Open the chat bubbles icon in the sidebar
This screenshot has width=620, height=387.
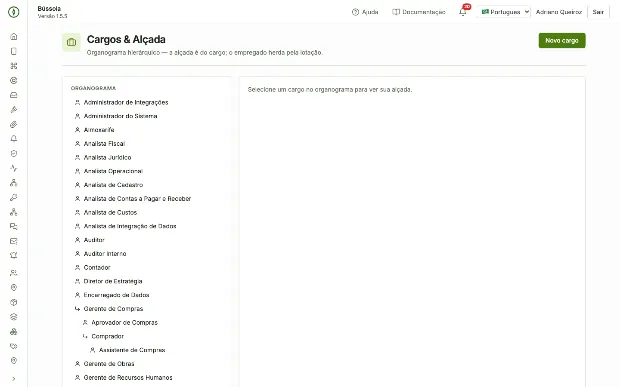coord(13,227)
